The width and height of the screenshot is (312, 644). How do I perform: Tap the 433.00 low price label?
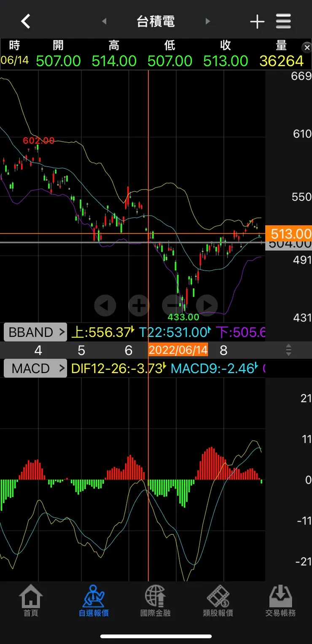183,317
